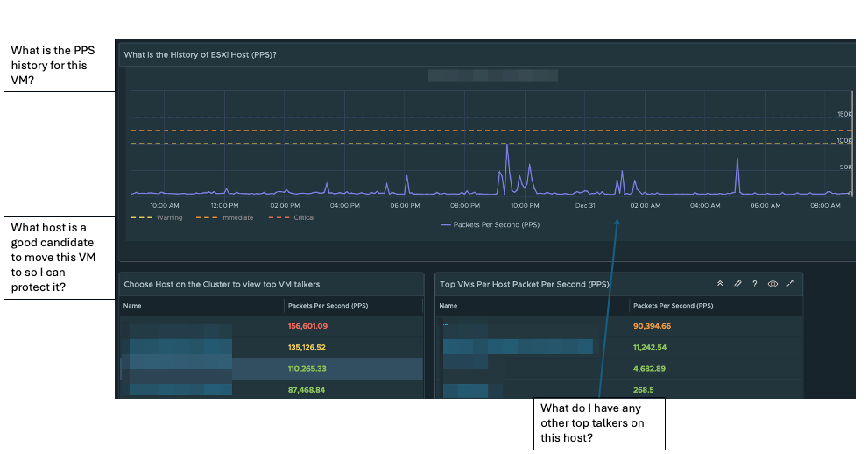Maximize the Top VMs widget with the expand icon
Screen dimensions: 868x454
(x=790, y=284)
